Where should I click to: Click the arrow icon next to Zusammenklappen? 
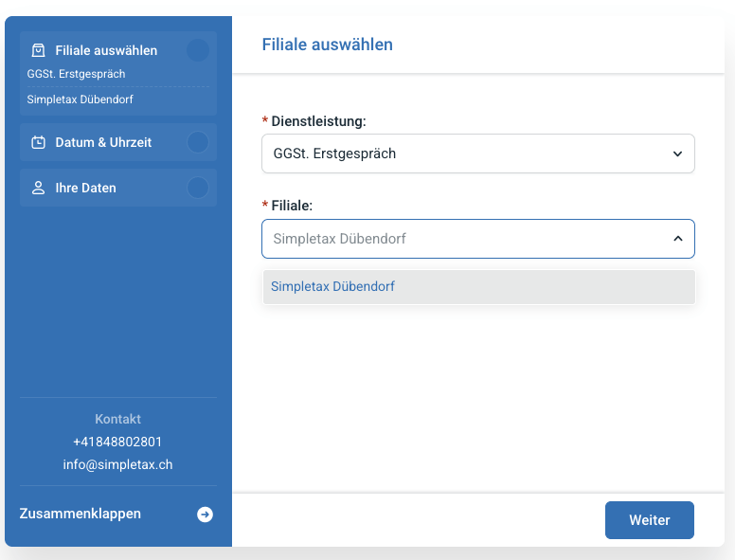[x=205, y=515]
